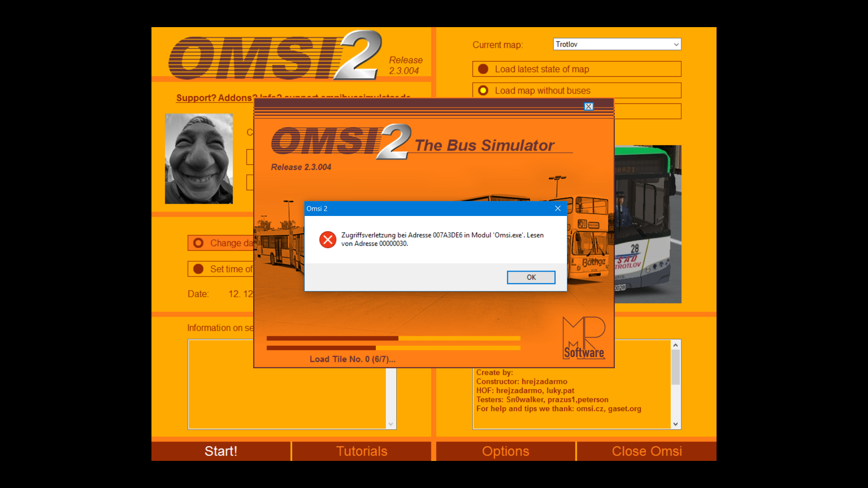
Task: Click the upper loading progress bar
Action: [x=393, y=338]
